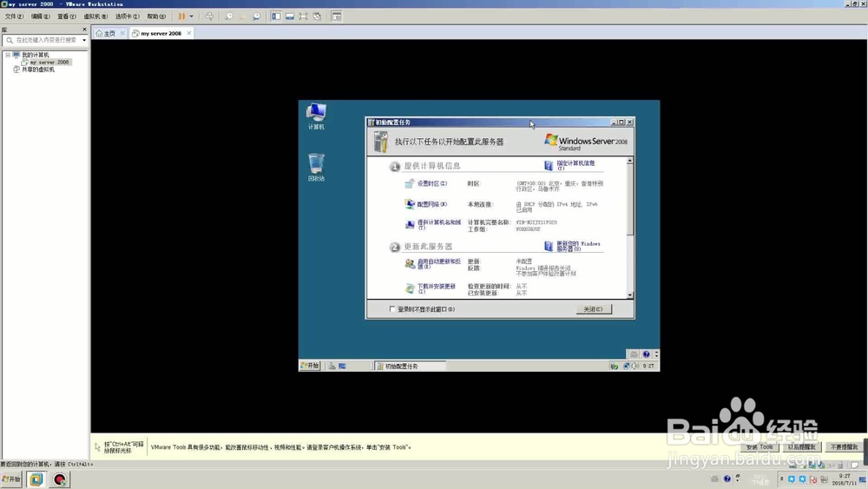Viewport: 868px width, 489px height.
Task: Open the 查看 menu
Action: click(67, 17)
